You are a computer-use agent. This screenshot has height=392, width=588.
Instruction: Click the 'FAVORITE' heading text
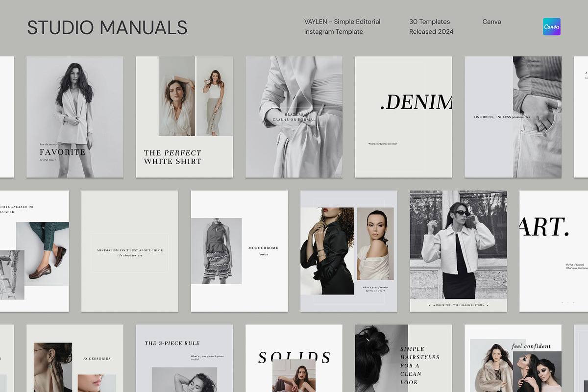(62, 152)
